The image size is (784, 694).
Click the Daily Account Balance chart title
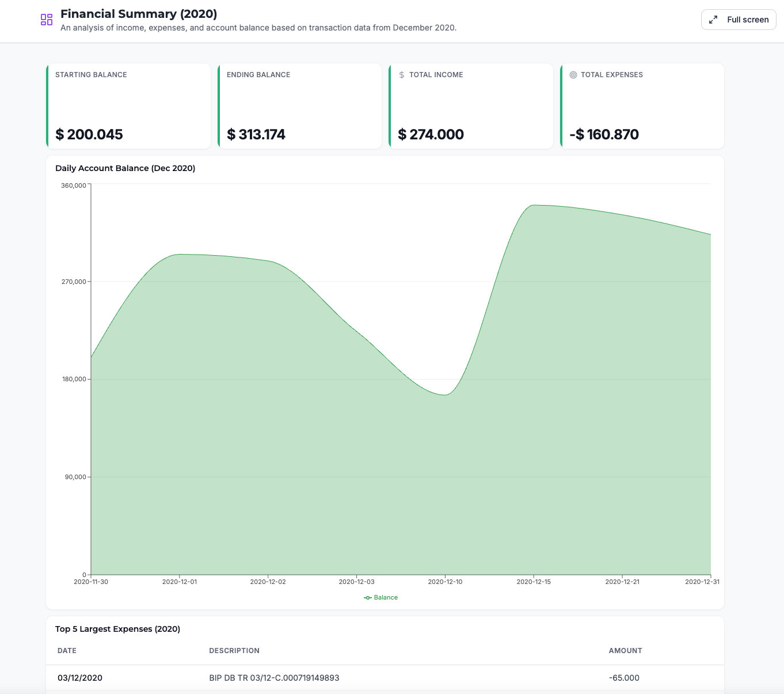(125, 168)
